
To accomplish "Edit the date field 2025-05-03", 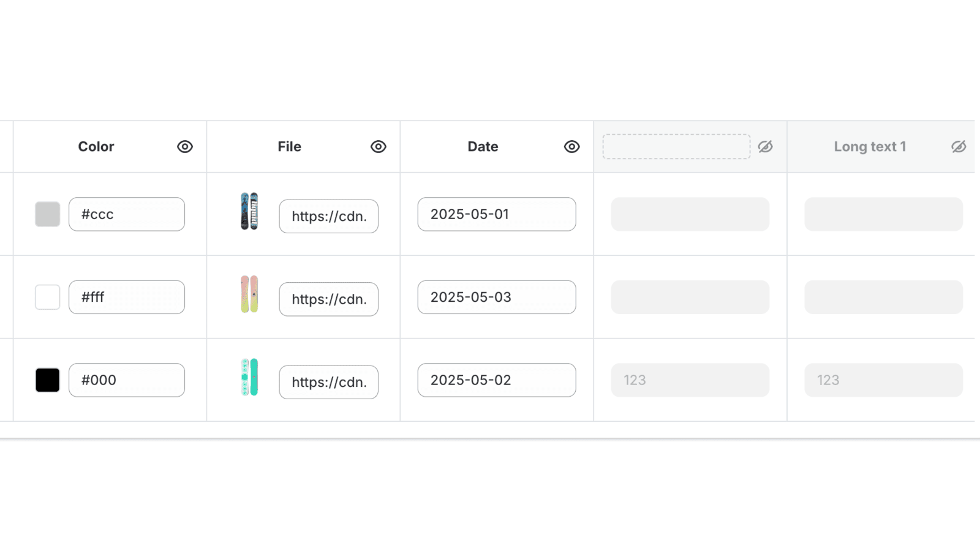I will coord(497,297).
